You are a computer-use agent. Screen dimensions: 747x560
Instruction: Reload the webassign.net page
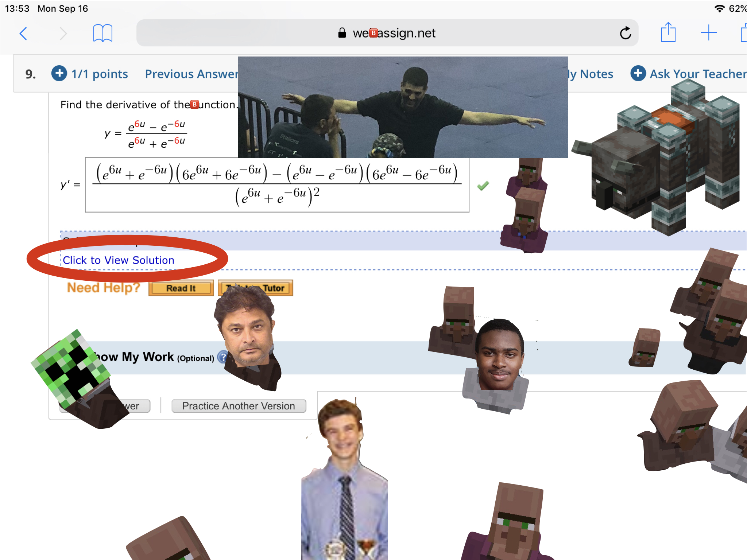[x=625, y=33]
